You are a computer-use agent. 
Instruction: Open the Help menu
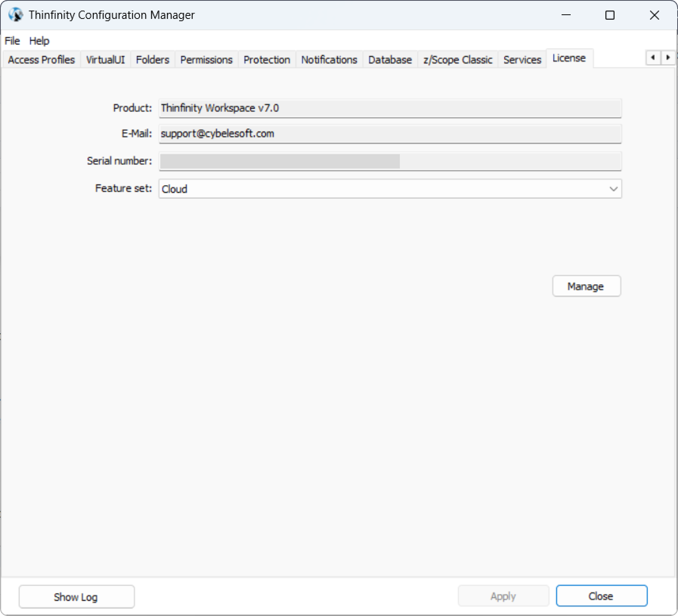click(x=39, y=41)
